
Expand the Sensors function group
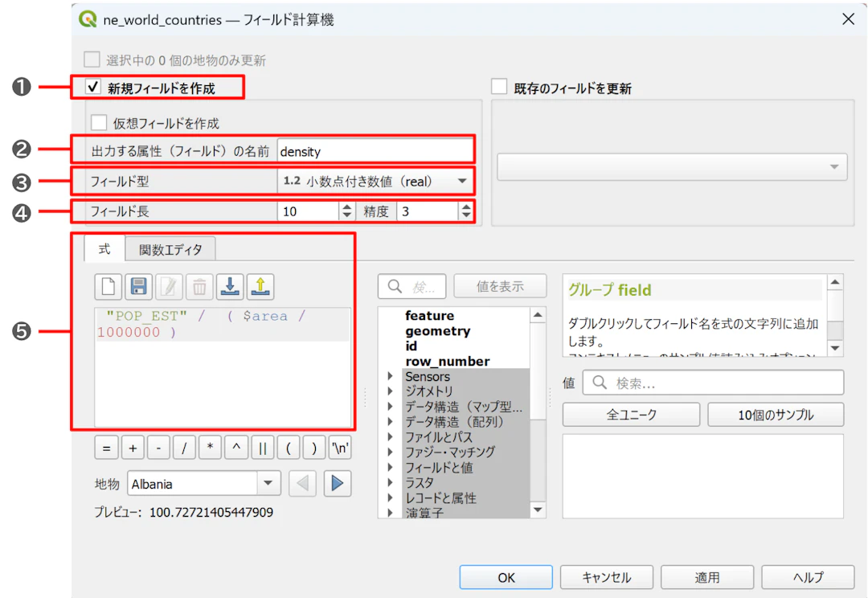[x=391, y=376]
